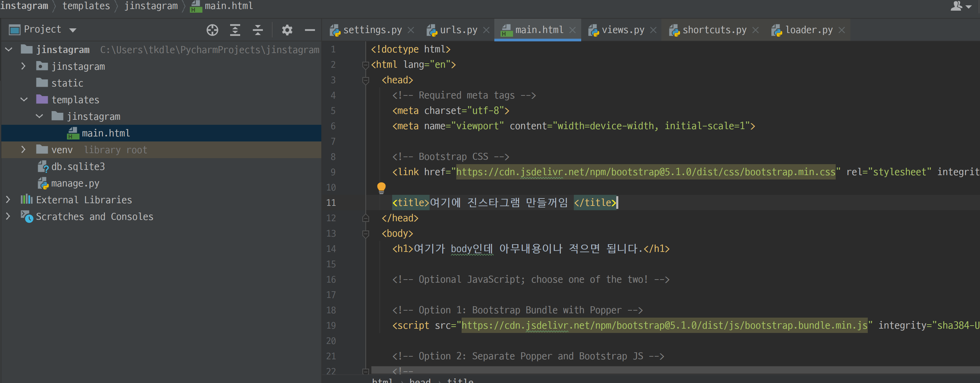Collapse the templates folder
This screenshot has height=383, width=980.
click(24, 99)
